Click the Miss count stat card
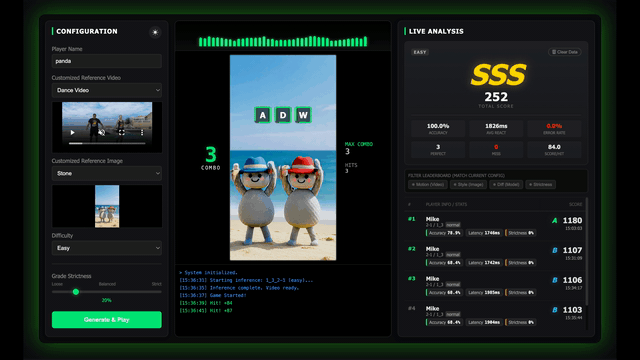The width and height of the screenshot is (640, 360). click(x=496, y=149)
